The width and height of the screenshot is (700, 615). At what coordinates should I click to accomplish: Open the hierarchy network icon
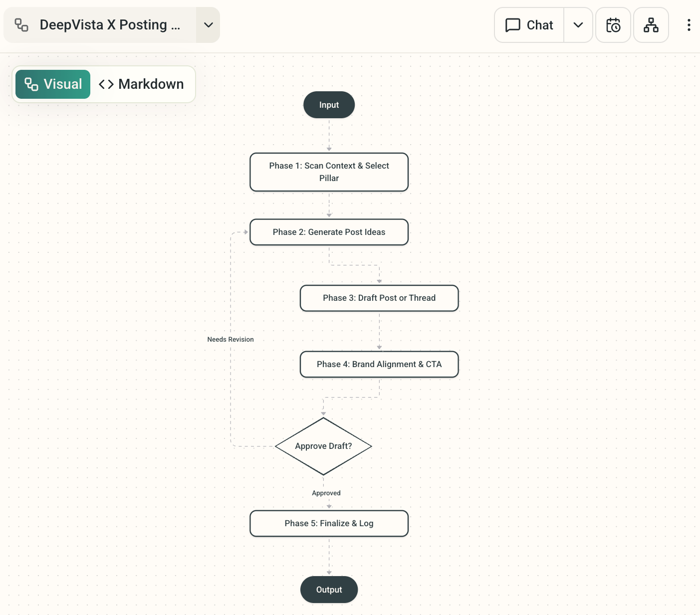click(x=651, y=25)
